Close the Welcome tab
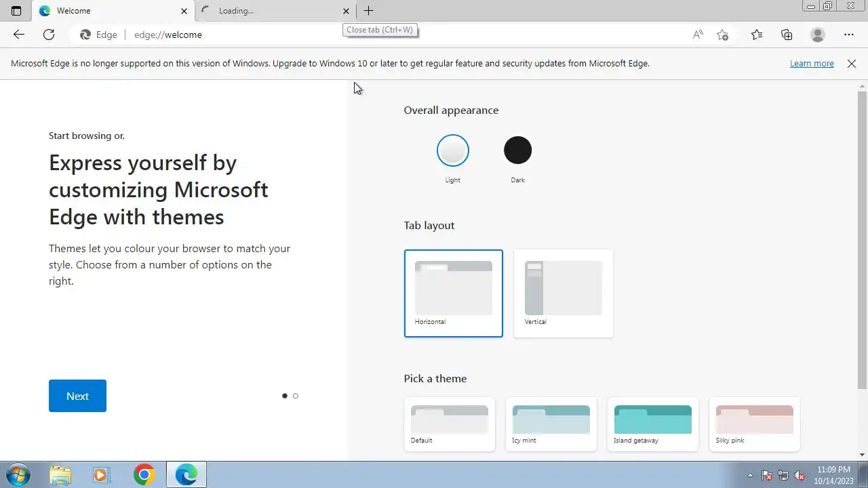 coord(184,11)
